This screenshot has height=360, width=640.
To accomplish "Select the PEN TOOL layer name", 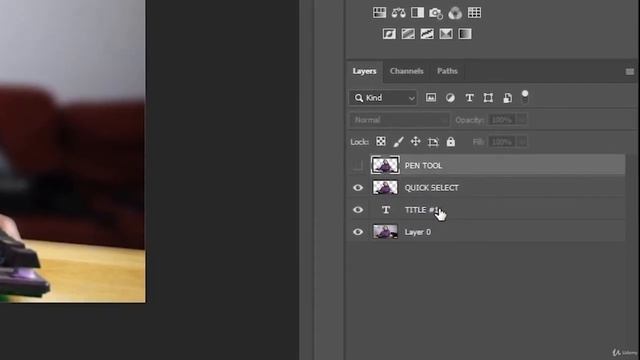I will (x=423, y=166).
